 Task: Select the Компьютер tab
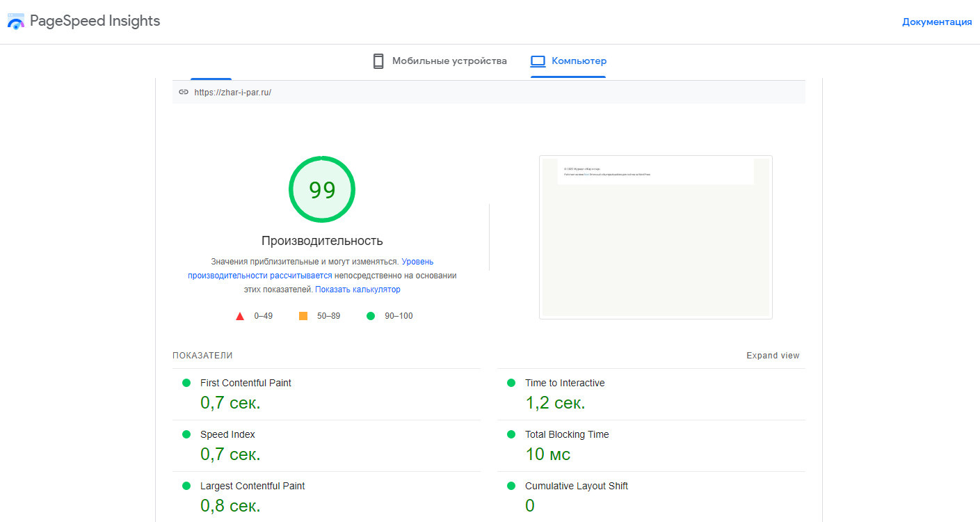point(578,61)
